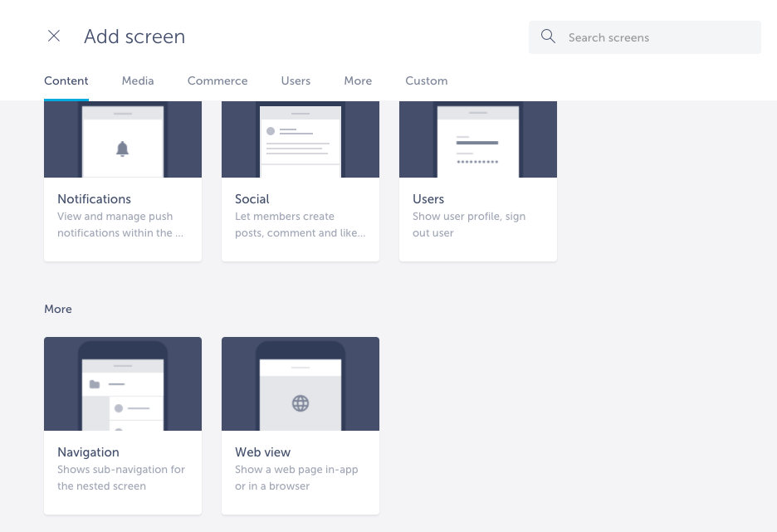
Task: Click the Notifications bell thumbnail
Action: point(123,139)
